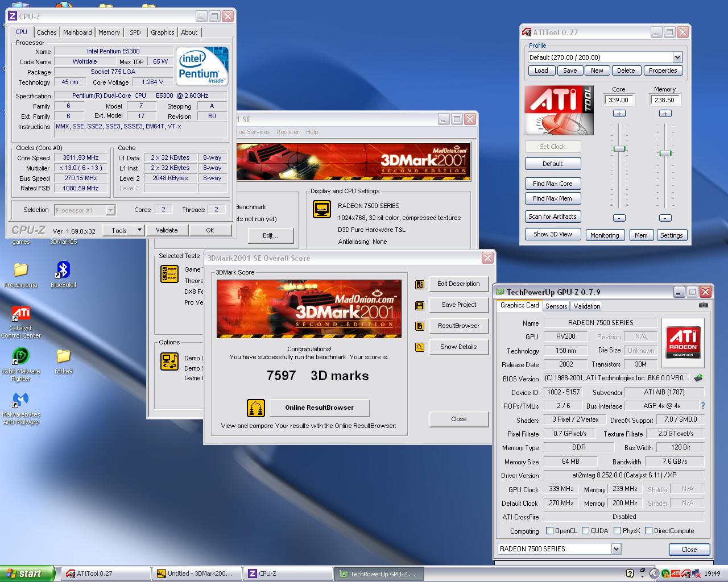Open the ATITool profile dropdown
Image resolution: width=728 pixels, height=582 pixels.
(x=677, y=57)
